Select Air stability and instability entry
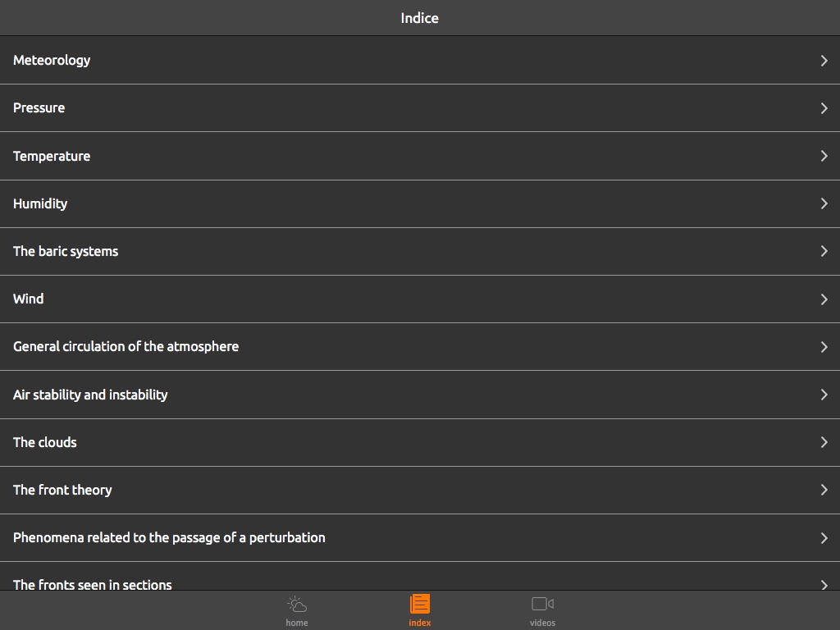The width and height of the screenshot is (840, 630). (x=90, y=395)
